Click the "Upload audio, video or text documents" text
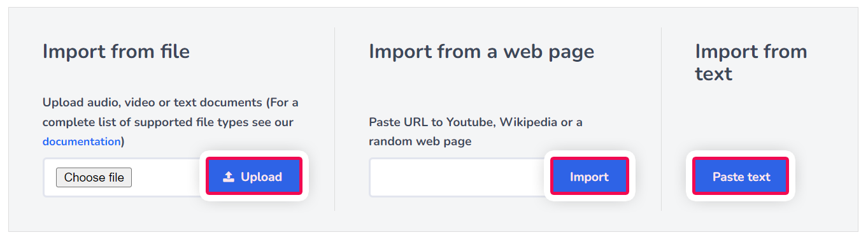The image size is (868, 237). 152,102
